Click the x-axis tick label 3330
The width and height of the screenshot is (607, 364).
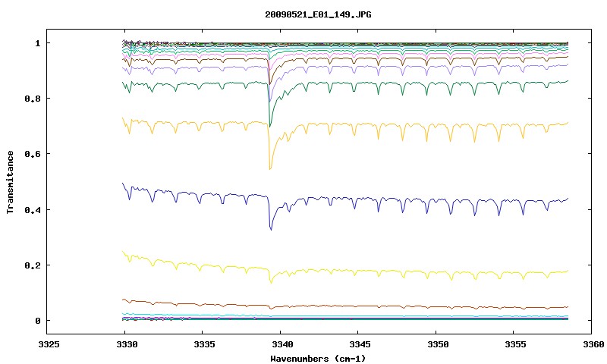point(127,344)
